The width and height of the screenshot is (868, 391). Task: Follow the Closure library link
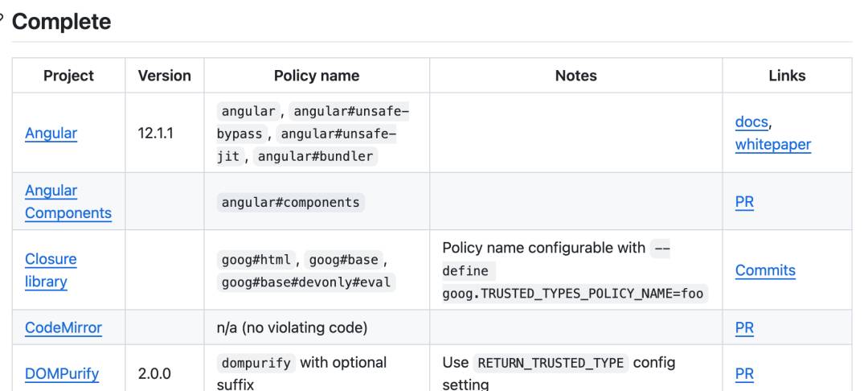click(51, 270)
